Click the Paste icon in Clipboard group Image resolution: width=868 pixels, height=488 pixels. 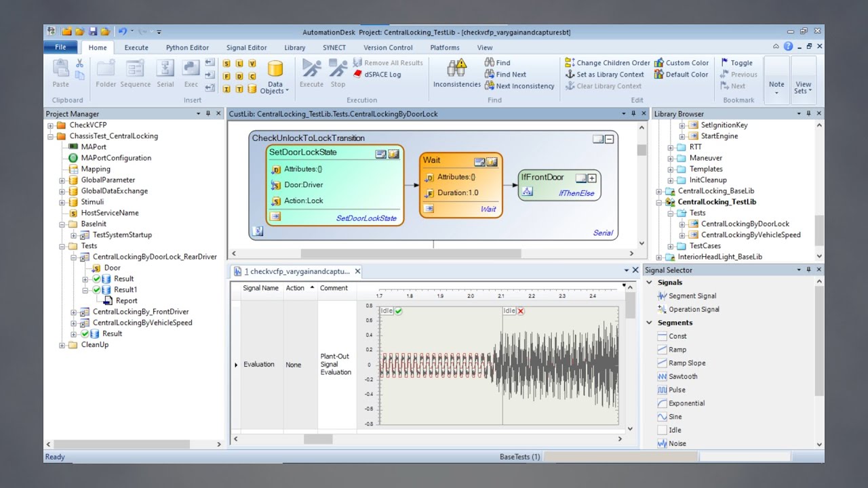coord(61,68)
